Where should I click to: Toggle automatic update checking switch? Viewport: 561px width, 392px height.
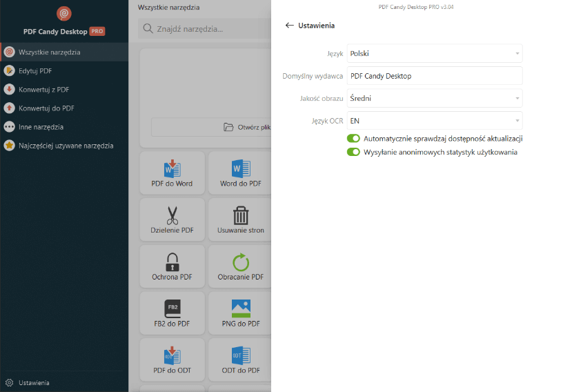pos(353,139)
